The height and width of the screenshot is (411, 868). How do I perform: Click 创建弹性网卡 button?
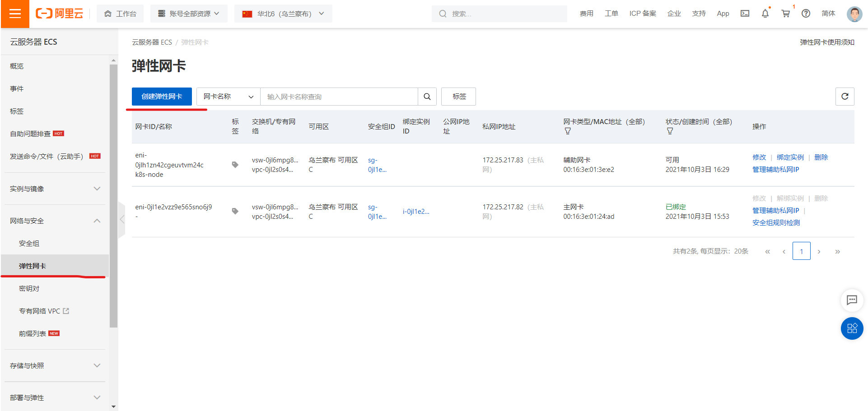pyautogui.click(x=162, y=97)
